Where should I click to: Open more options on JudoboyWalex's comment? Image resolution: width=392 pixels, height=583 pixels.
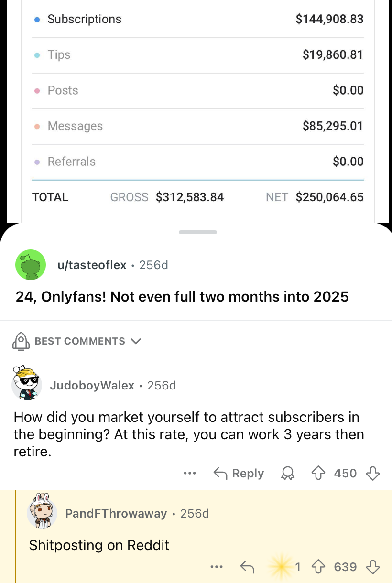190,473
